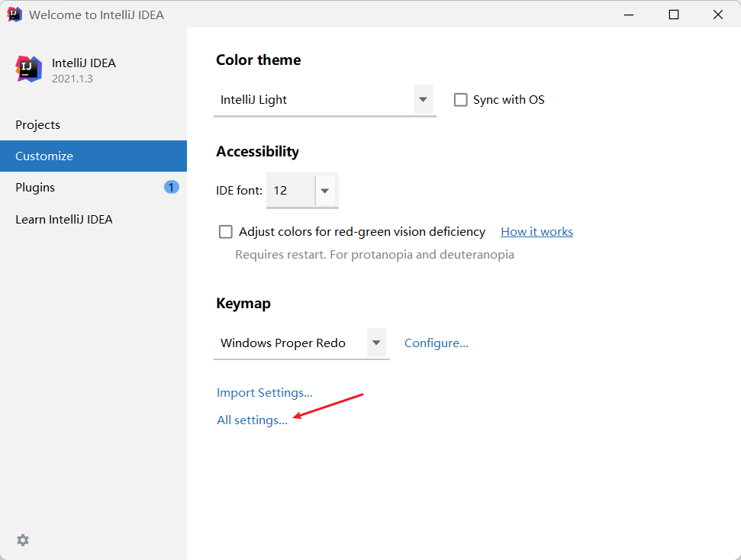
Task: Maximize the Welcome to IntelliJ IDEA window
Action: pyautogui.click(x=674, y=14)
